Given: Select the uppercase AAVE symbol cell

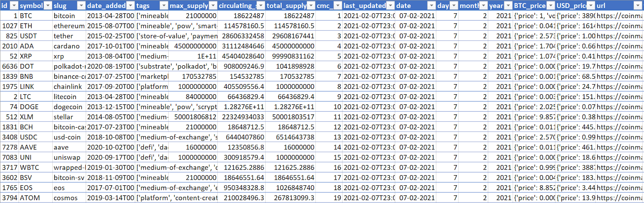Looking at the screenshot, I should (x=35, y=147).
